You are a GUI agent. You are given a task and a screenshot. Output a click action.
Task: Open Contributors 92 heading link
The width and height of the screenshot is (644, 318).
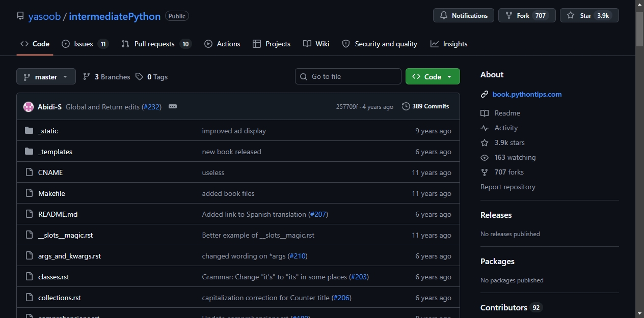coord(512,307)
